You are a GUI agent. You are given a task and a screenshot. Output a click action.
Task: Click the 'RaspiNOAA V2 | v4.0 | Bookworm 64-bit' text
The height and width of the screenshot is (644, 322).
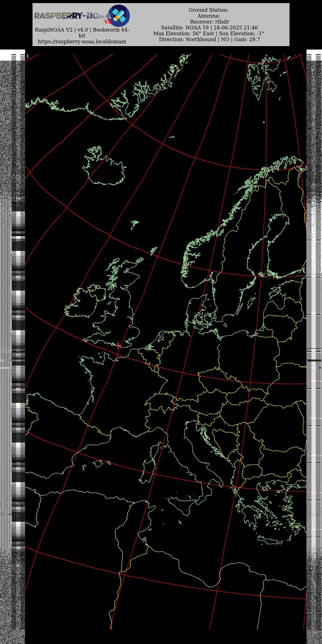(82, 32)
